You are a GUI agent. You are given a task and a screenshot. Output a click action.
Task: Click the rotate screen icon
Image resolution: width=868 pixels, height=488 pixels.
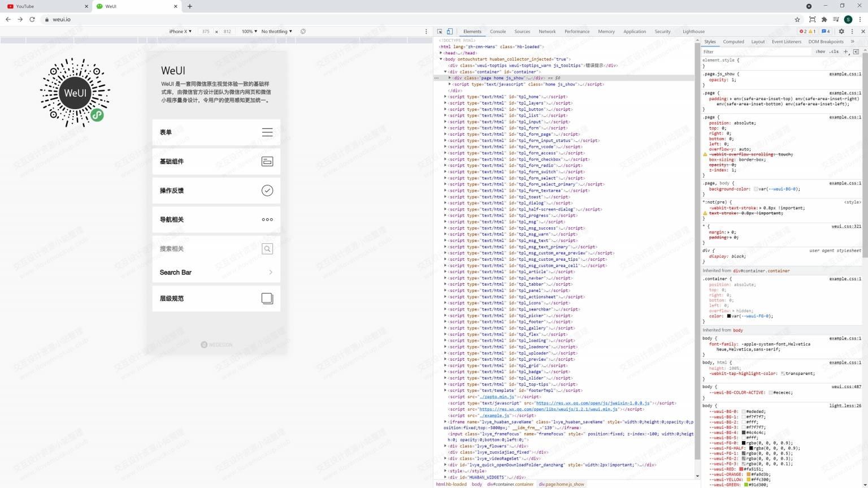click(303, 32)
